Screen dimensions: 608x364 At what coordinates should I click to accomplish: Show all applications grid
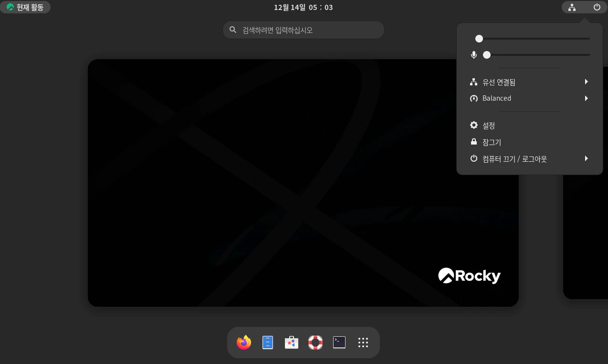point(363,343)
